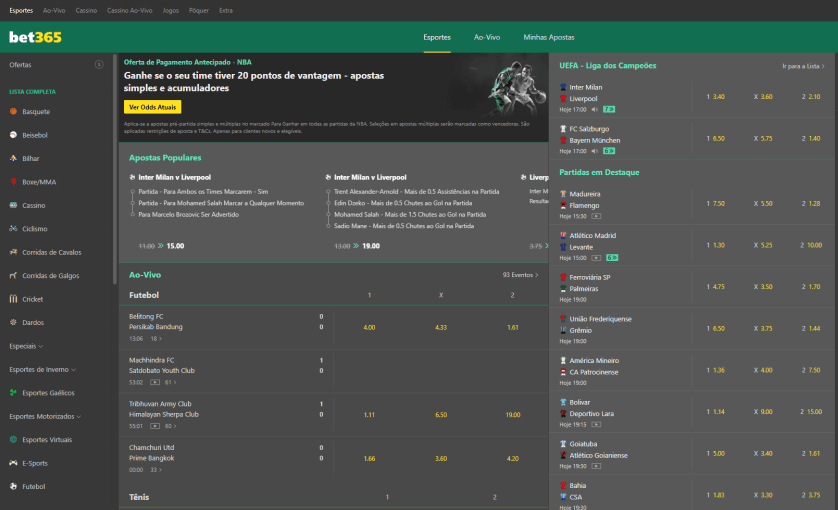Open Esportes Virtuais icon
Image resolution: width=838 pixels, height=510 pixels.
pos(13,439)
